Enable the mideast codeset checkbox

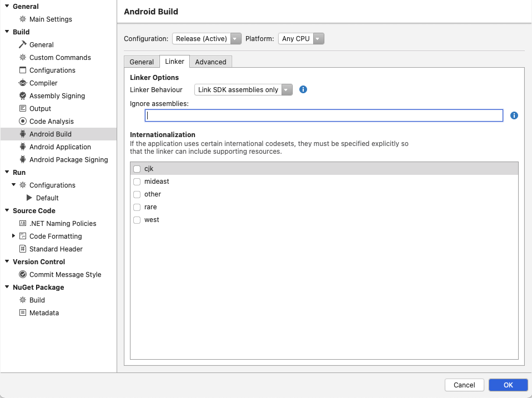(x=137, y=182)
